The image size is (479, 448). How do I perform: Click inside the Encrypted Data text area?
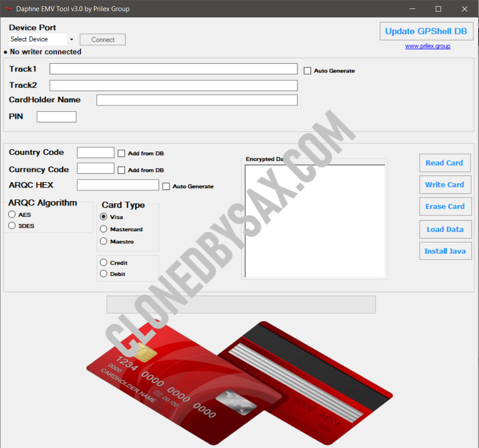click(315, 221)
